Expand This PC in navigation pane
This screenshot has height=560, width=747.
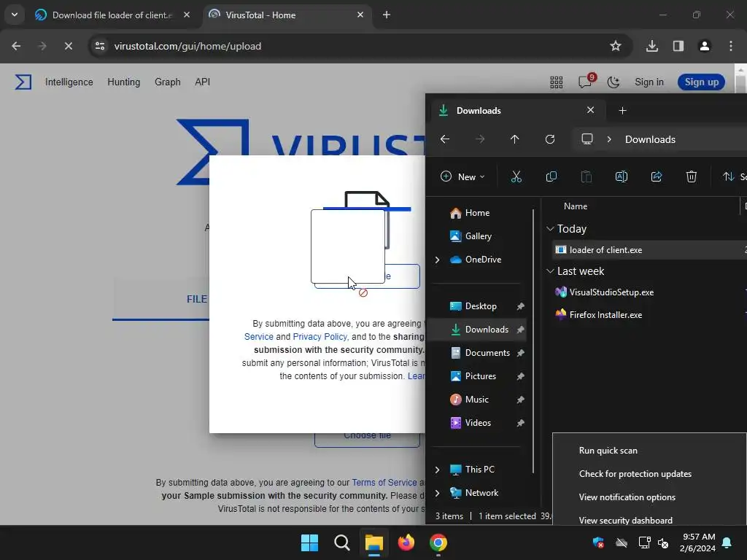coord(438,470)
